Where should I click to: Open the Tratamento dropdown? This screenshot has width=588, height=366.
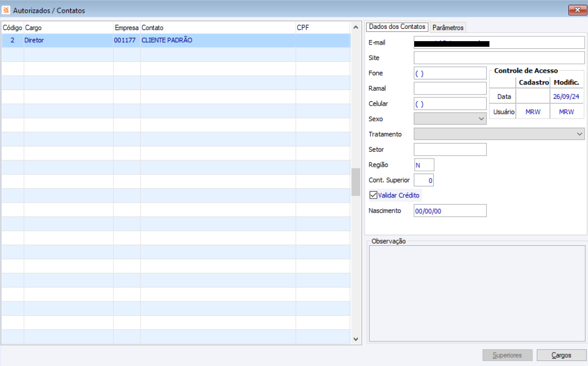point(499,134)
